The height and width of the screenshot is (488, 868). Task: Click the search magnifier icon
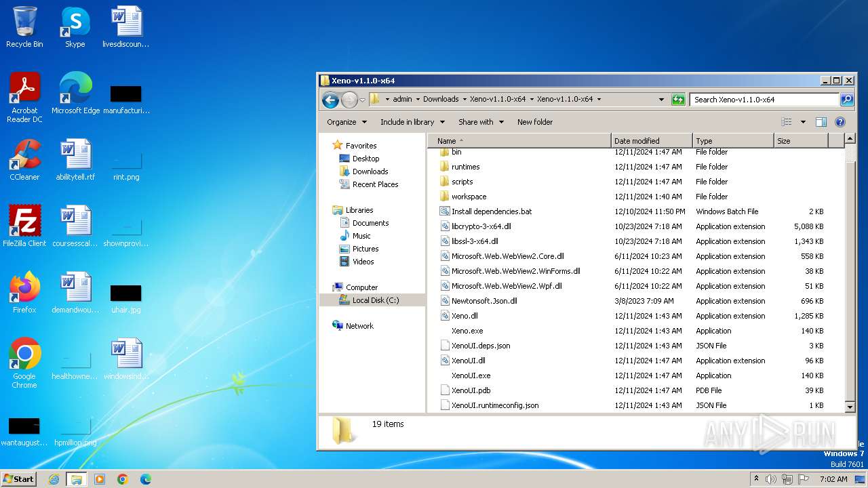[x=847, y=100]
